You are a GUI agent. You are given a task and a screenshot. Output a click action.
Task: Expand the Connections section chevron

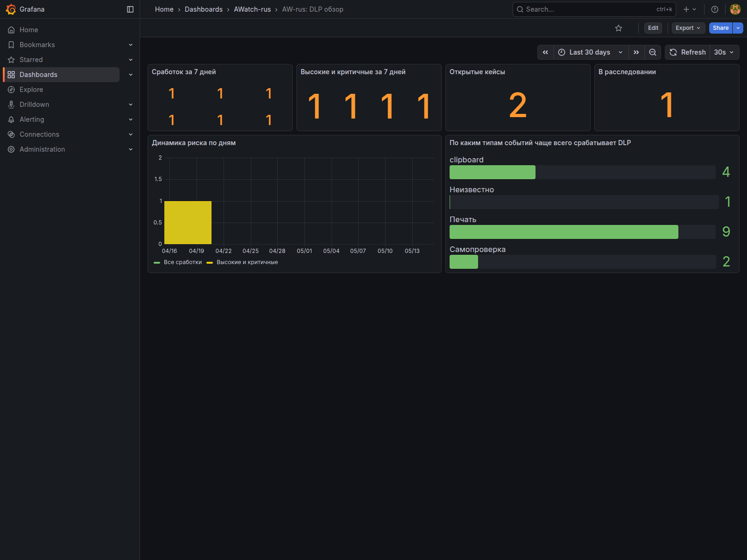pyautogui.click(x=131, y=134)
